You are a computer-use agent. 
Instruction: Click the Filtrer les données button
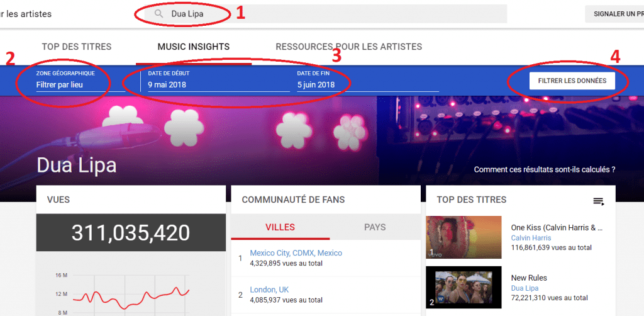[572, 81]
